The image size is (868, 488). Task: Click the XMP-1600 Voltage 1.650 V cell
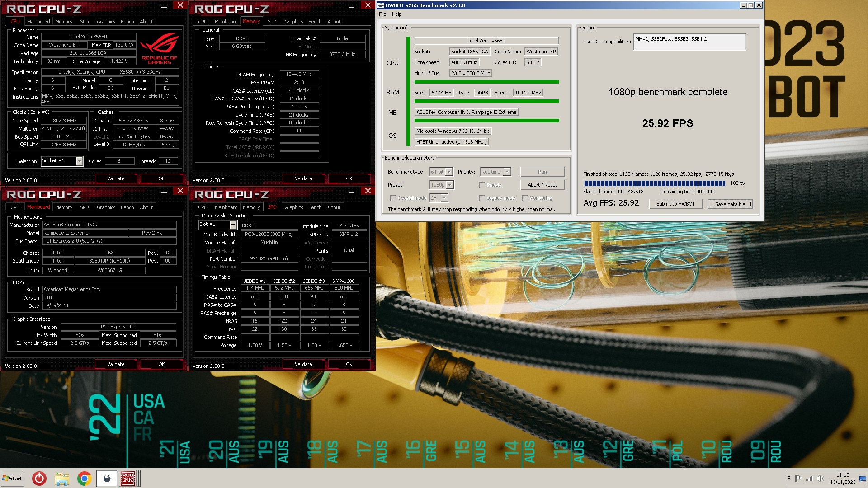[x=344, y=345]
